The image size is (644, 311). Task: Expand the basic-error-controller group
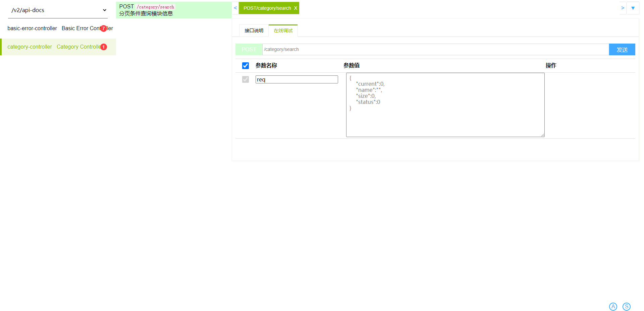point(32,28)
